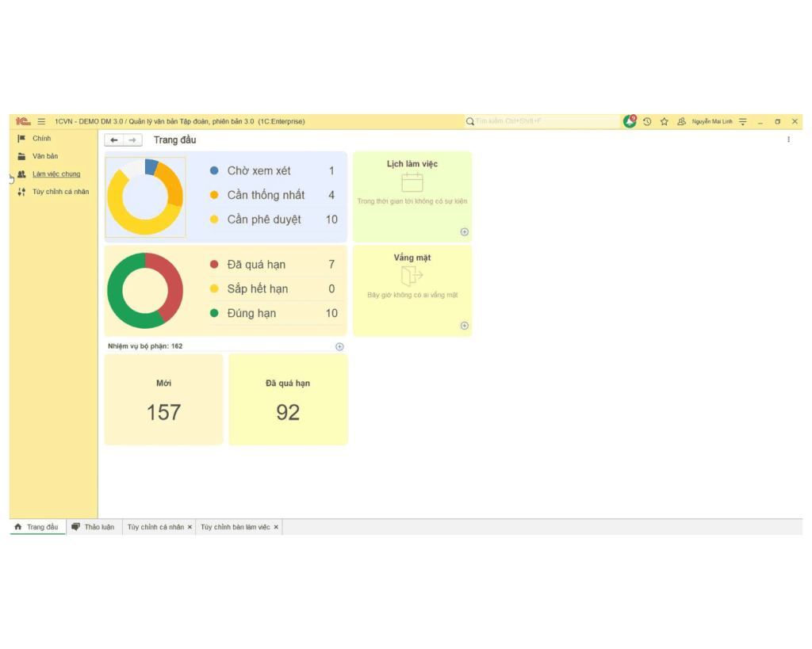Click the plus icon in Vắng mặt card

point(464,326)
